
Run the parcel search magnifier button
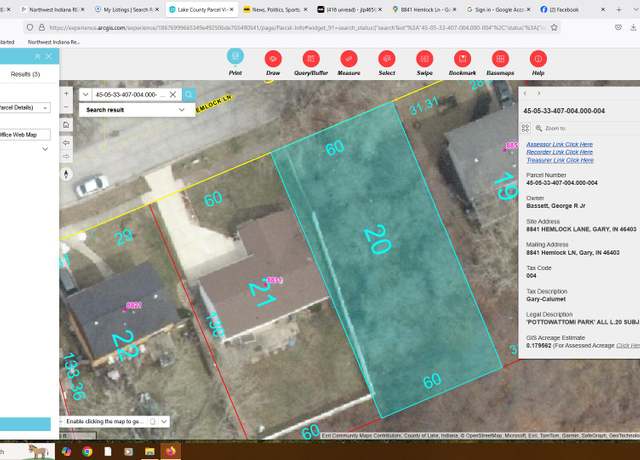(189, 95)
